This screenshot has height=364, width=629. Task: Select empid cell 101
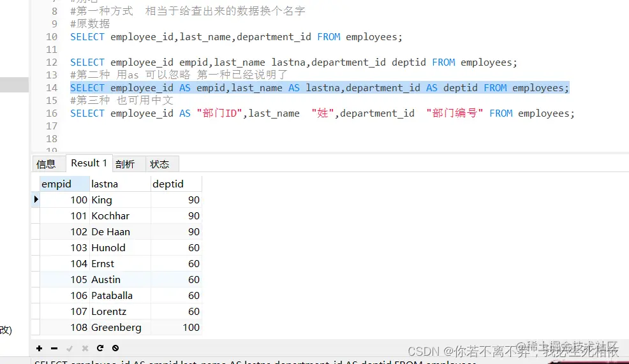point(64,215)
